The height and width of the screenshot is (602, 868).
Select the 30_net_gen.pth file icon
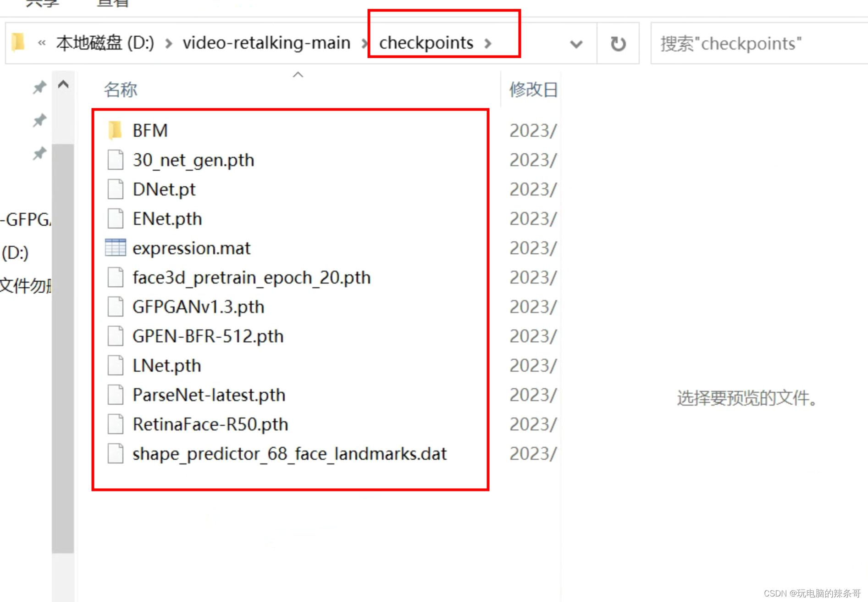pyautogui.click(x=115, y=160)
